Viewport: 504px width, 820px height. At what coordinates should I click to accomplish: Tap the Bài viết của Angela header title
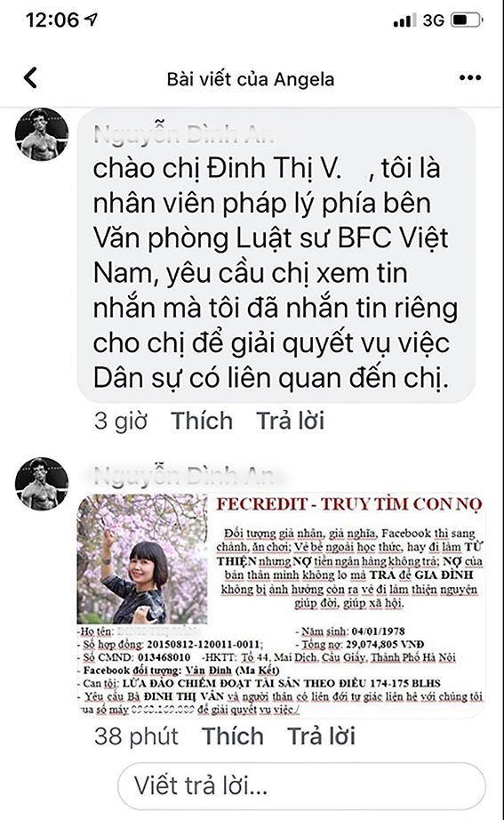coord(251,79)
